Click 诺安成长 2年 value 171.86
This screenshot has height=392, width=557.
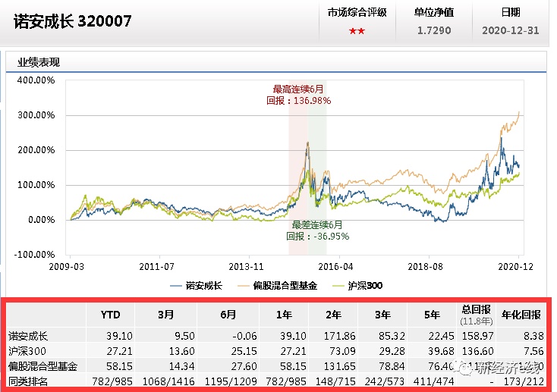(x=340, y=336)
